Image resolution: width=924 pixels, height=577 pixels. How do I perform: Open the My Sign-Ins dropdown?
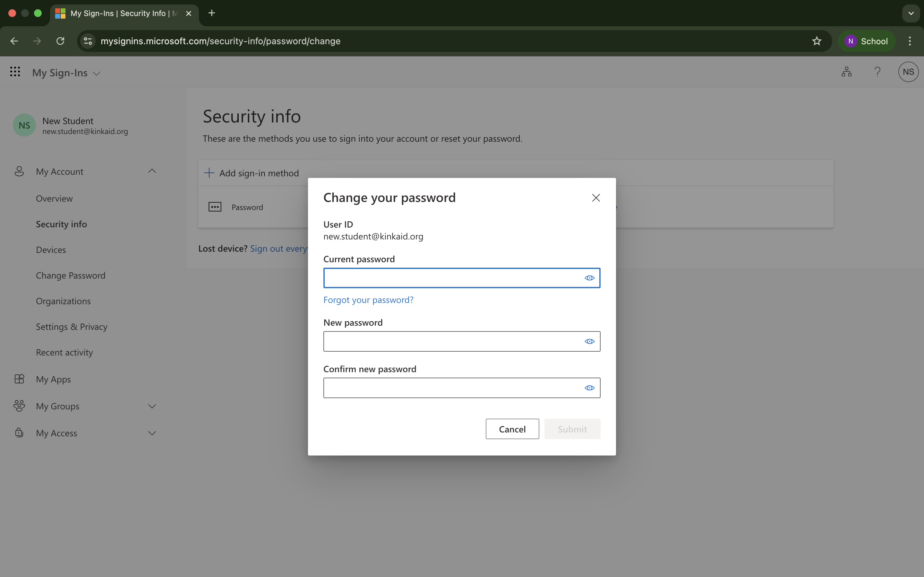click(67, 73)
